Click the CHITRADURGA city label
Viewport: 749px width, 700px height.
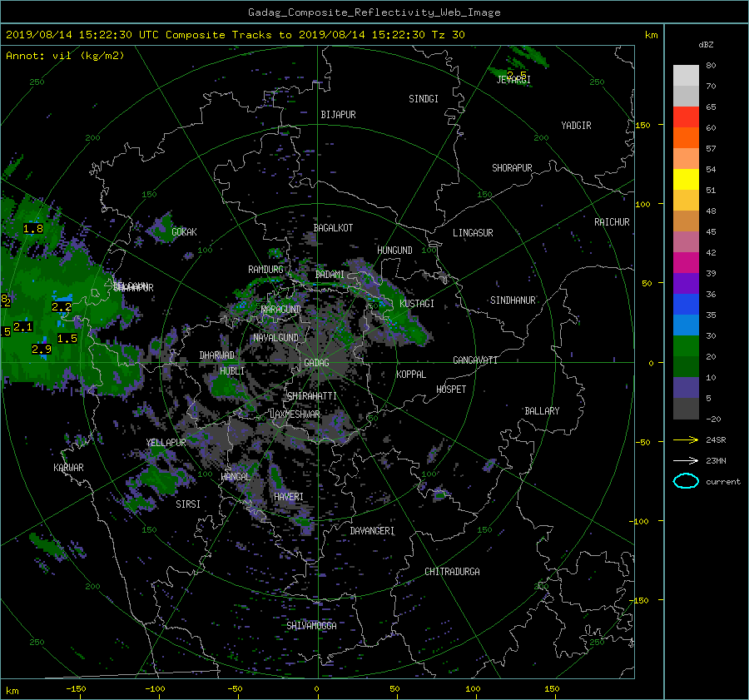coord(452,572)
